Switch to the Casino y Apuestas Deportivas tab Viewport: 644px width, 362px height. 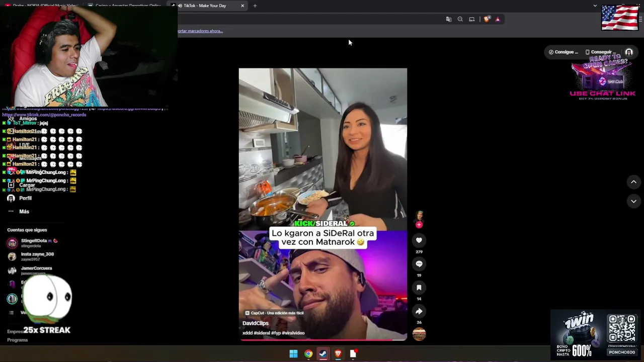coord(125,6)
